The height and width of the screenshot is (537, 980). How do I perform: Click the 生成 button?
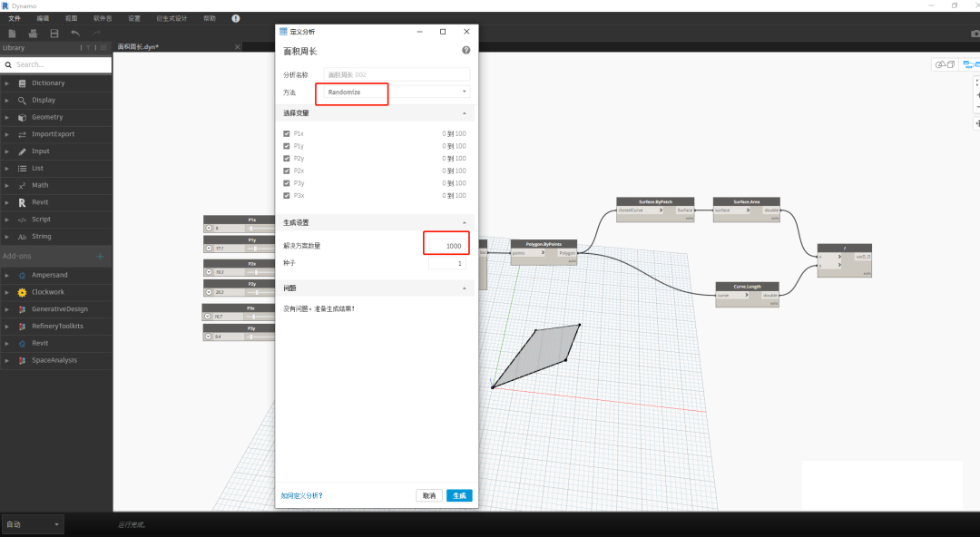coord(459,496)
